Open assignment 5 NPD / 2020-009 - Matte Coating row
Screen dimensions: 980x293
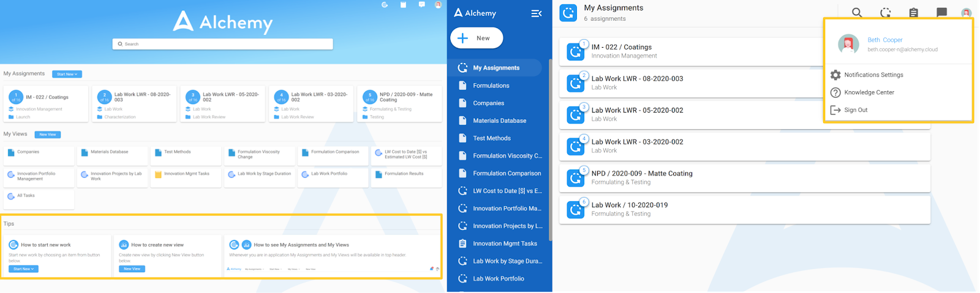[745, 178]
